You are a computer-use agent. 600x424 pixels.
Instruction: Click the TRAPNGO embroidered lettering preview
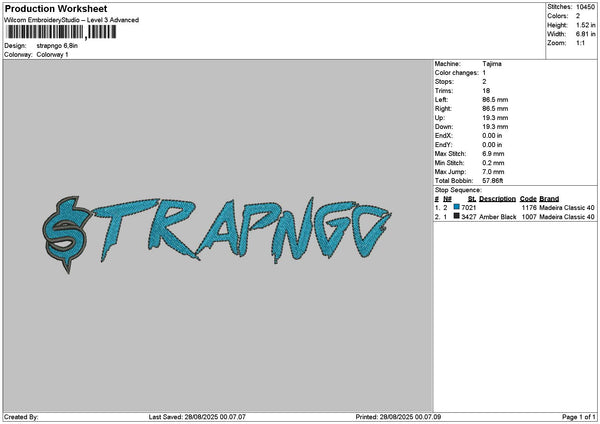242,231
